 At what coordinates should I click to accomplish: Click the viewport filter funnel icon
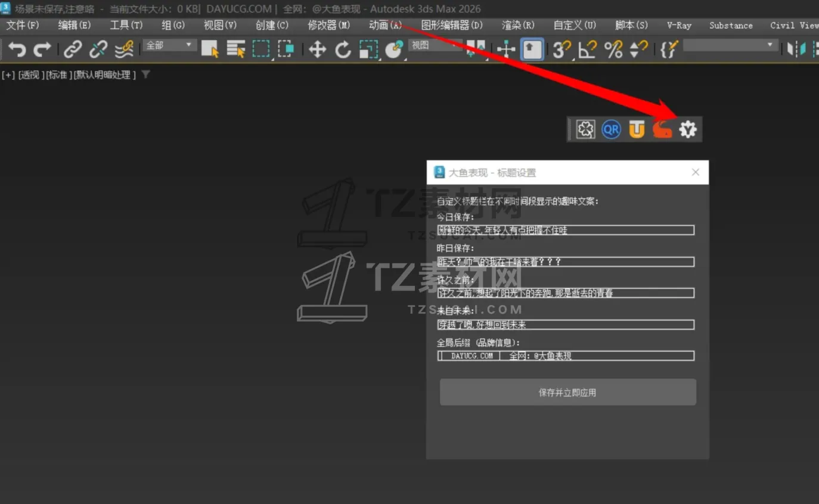pos(145,75)
